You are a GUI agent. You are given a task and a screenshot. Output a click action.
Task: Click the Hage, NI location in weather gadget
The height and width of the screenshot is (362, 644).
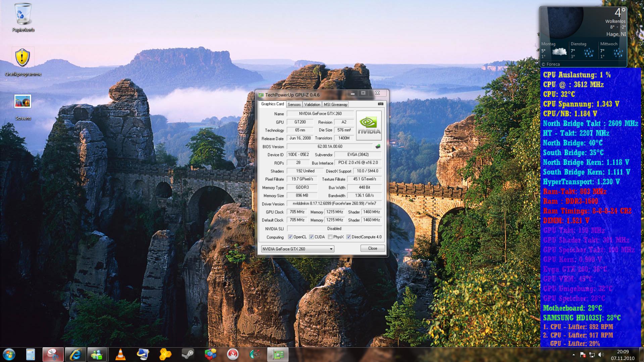coord(616,34)
